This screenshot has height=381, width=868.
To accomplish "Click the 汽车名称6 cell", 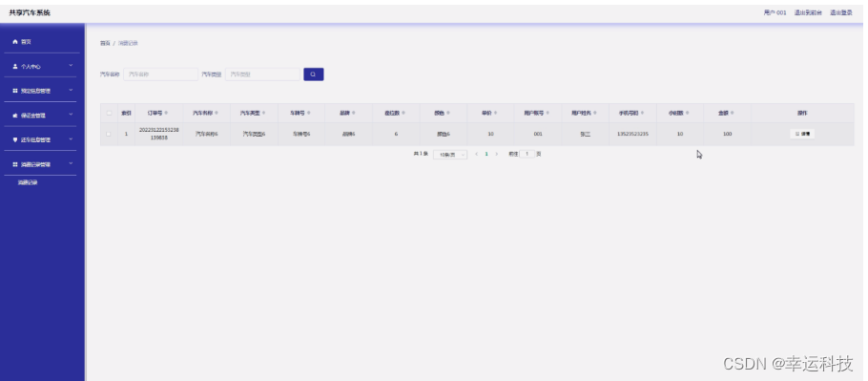I will [x=206, y=134].
